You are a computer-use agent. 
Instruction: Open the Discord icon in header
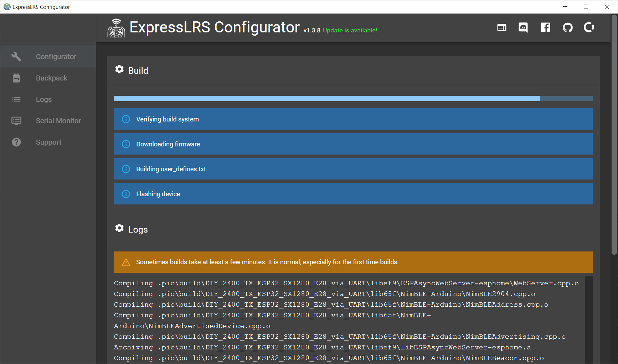pos(523,27)
